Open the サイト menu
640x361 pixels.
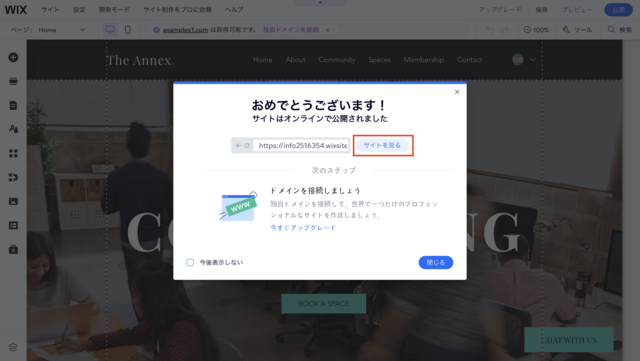tap(50, 9)
